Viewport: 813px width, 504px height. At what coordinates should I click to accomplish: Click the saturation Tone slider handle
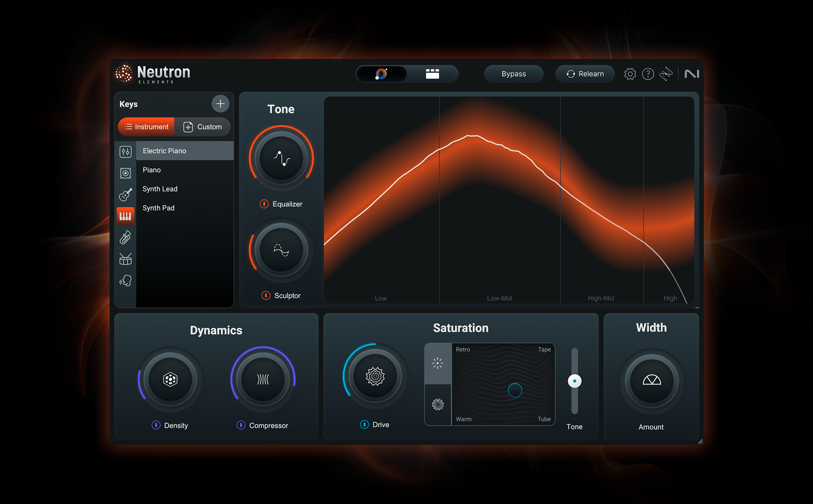tap(574, 381)
